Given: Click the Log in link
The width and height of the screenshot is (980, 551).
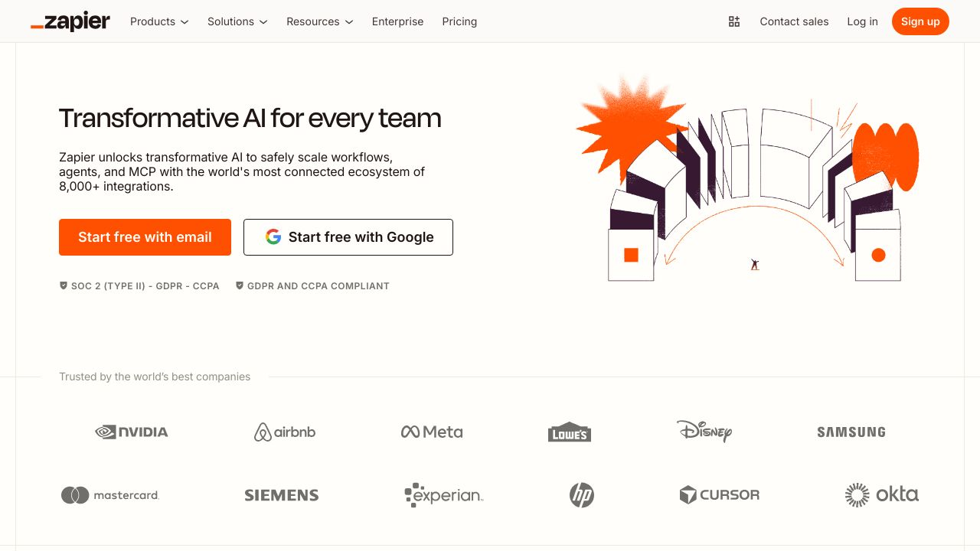Looking at the screenshot, I should point(862,21).
